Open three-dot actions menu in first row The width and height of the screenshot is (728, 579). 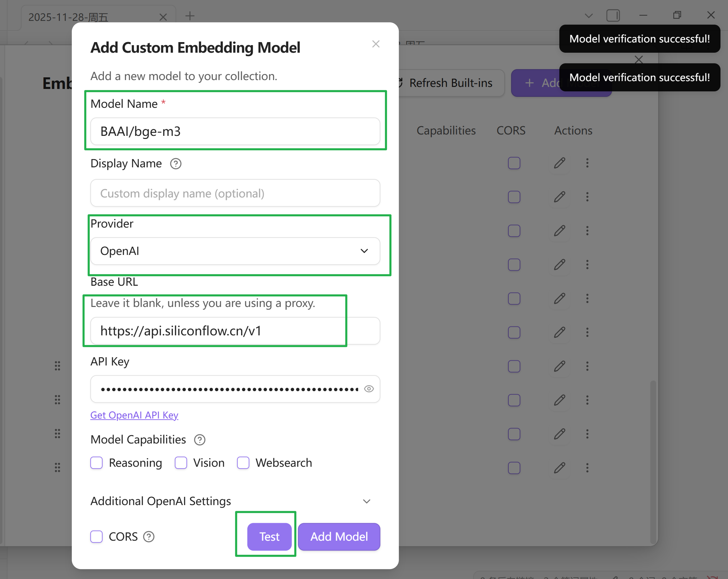(x=587, y=163)
